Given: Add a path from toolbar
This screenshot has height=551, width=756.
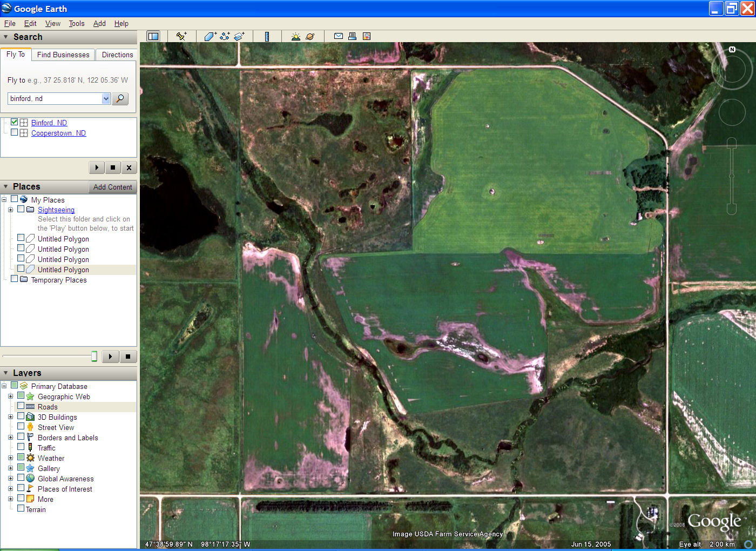Looking at the screenshot, I should coord(225,36).
